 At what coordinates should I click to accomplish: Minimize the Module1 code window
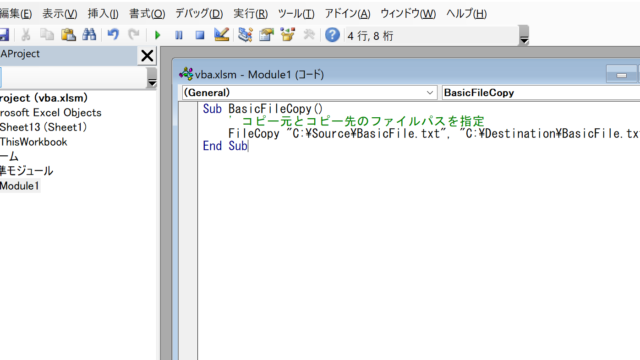pos(621,75)
